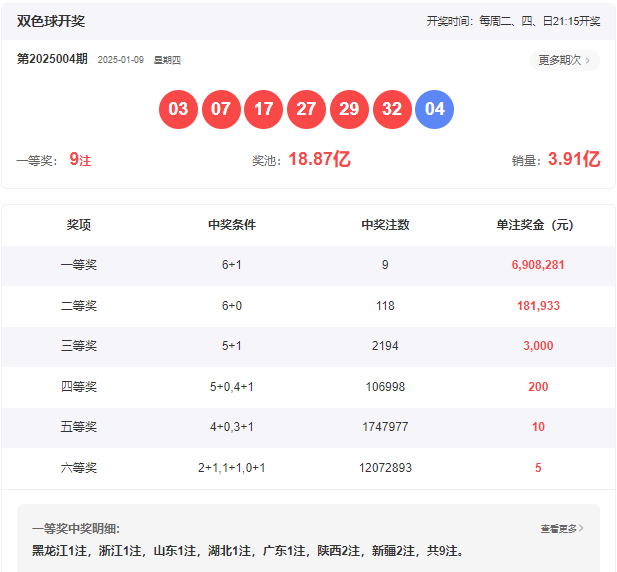Expand 查看更多 for first prize details
The height and width of the screenshot is (572, 617).
point(562,528)
